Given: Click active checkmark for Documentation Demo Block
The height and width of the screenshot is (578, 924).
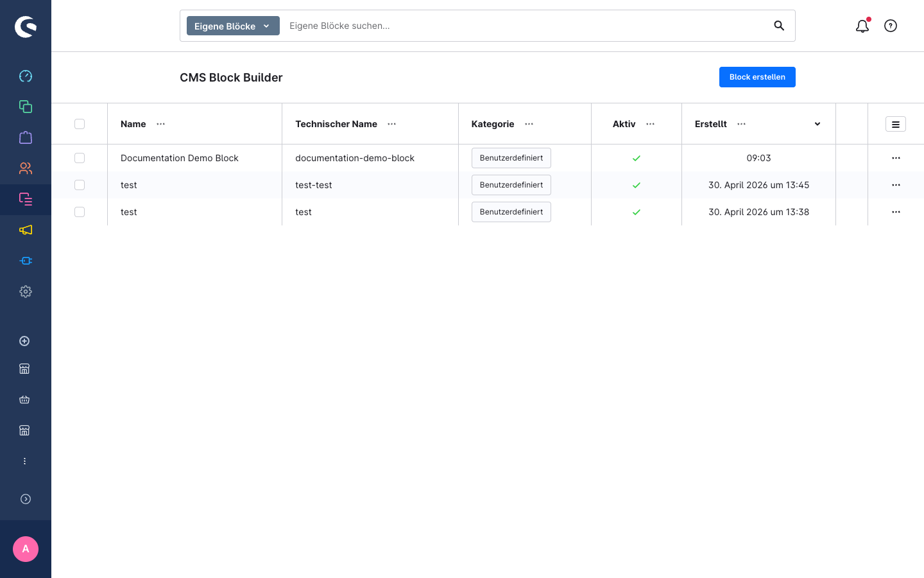Looking at the screenshot, I should (x=637, y=158).
